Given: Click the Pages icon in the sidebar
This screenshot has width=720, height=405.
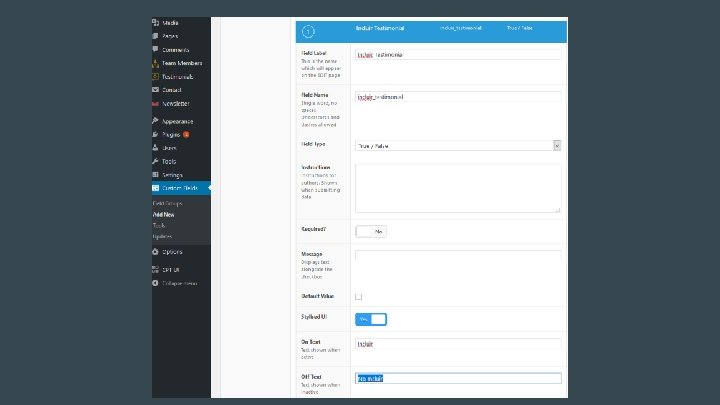Looking at the screenshot, I should tap(156, 36).
